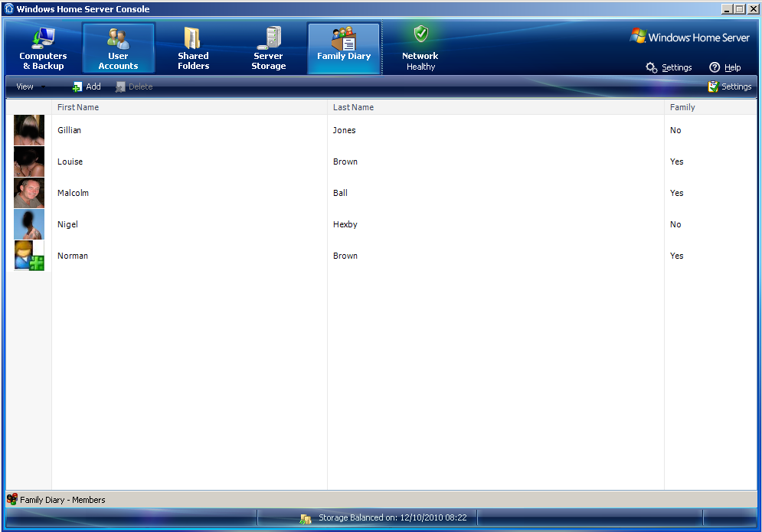Switch to the User Accounts tab
Screen dimensions: 762x532
[x=119, y=48]
